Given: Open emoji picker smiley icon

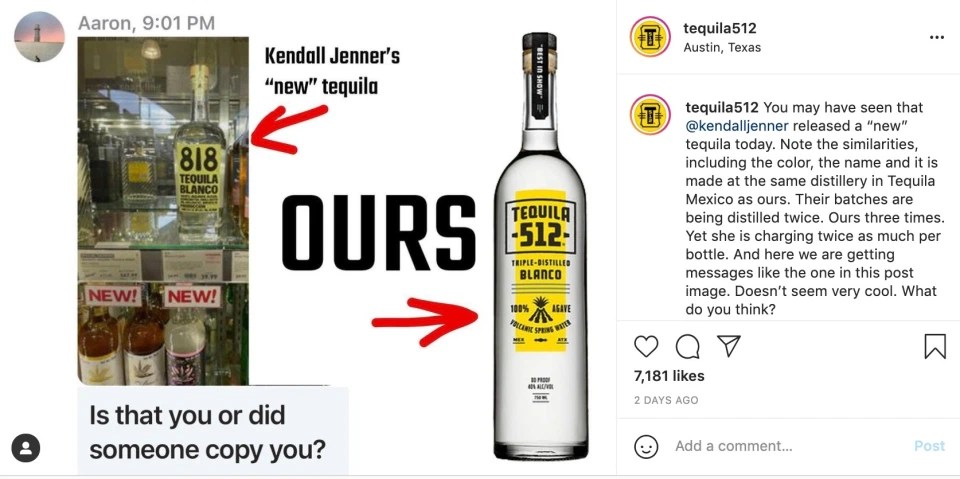Looking at the screenshot, I should coord(646,447).
